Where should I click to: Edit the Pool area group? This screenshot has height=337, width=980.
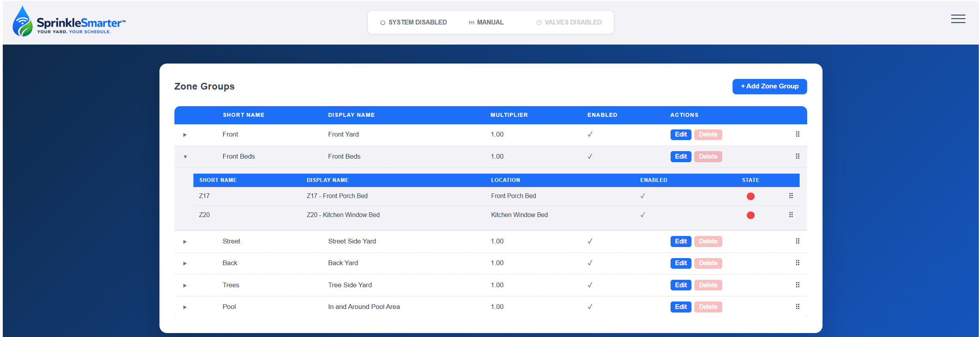coord(680,307)
